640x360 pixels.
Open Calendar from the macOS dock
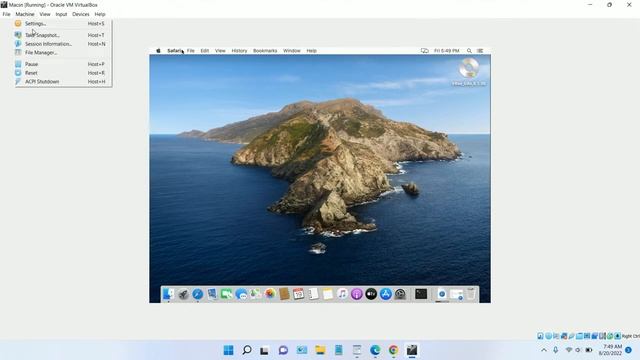click(x=299, y=294)
